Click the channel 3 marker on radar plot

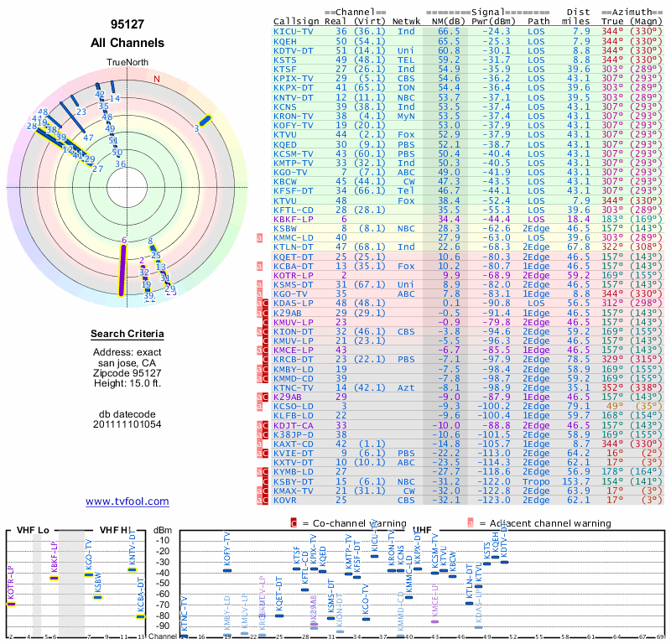click(x=205, y=121)
